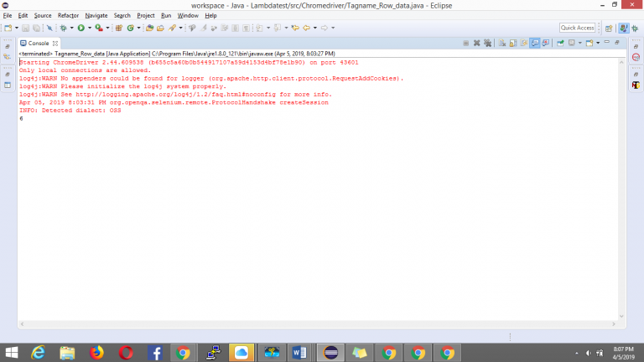The width and height of the screenshot is (644, 362).
Task: Click Remove Launch icon in Console toolbar
Action: coord(476,43)
